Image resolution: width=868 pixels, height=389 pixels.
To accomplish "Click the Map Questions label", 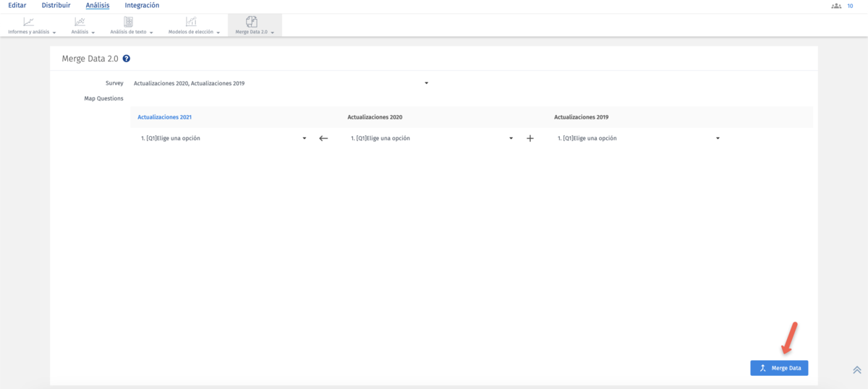I will [104, 98].
